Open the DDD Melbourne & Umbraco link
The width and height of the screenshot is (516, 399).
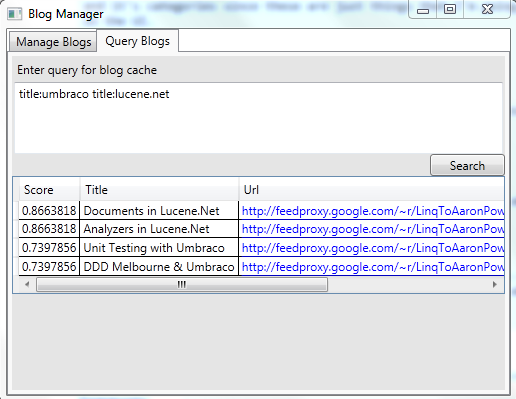pyautogui.click(x=373, y=267)
